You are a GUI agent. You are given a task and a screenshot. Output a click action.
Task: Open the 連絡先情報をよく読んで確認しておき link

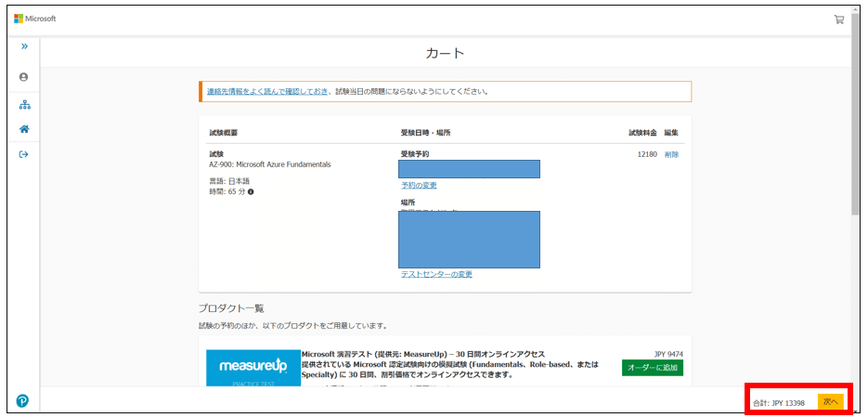tap(268, 91)
